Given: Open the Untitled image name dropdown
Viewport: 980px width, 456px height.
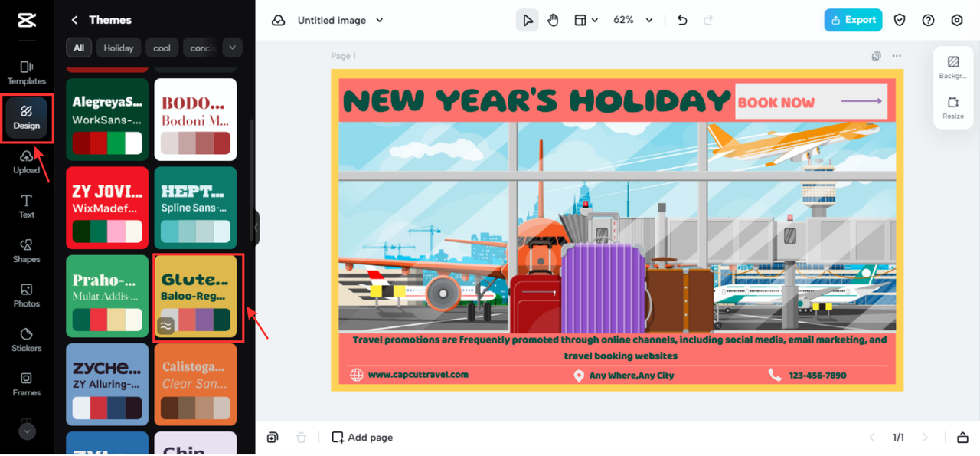Looking at the screenshot, I should [341, 21].
